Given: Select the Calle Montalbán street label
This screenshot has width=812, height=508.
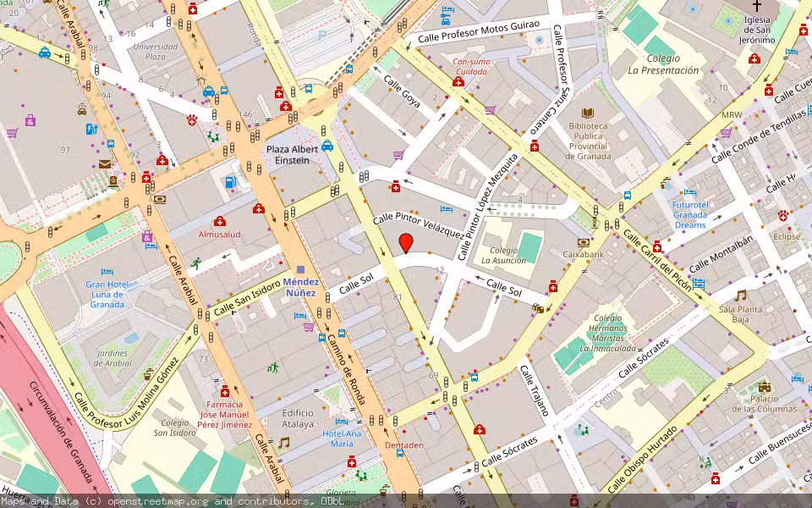Looking at the screenshot, I should pos(721,254).
